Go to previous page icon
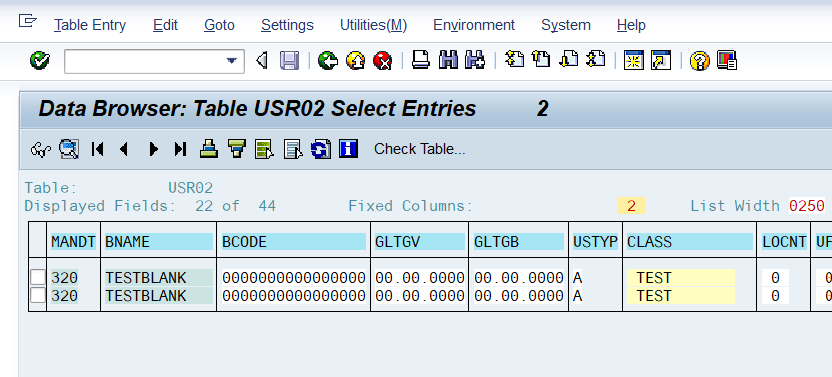This screenshot has height=377, width=832. pyautogui.click(x=541, y=59)
